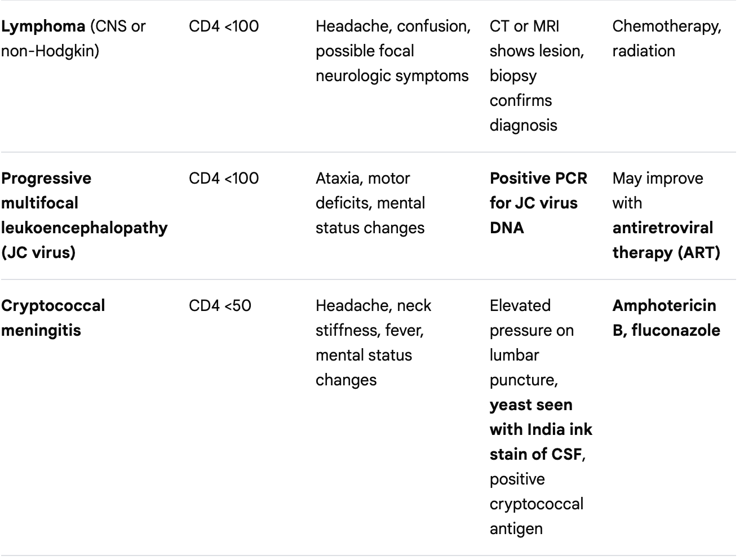This screenshot has width=753, height=560.
Task: Click the "Cryptococcal meningitis" condition name
Action: [x=53, y=318]
